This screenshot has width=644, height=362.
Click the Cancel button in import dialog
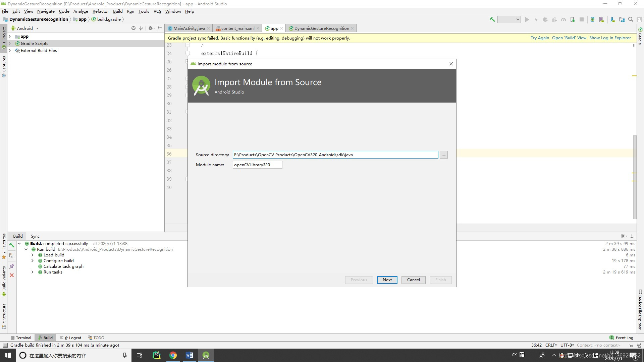pos(413,280)
